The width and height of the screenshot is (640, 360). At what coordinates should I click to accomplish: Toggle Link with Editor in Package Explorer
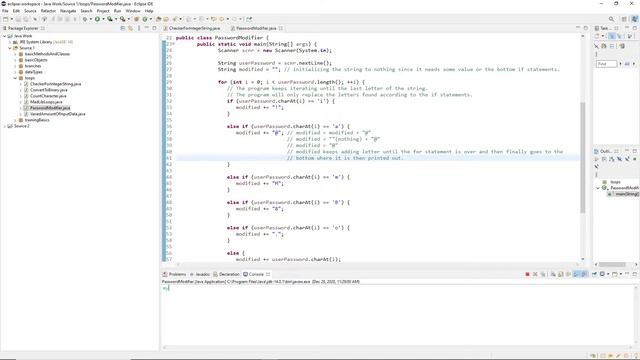click(x=131, y=28)
